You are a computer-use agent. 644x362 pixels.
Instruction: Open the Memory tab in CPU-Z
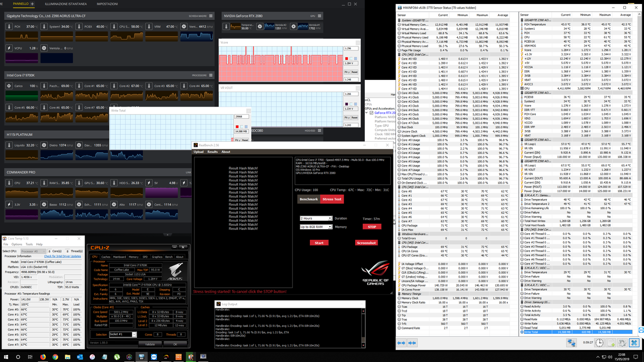[134, 257]
